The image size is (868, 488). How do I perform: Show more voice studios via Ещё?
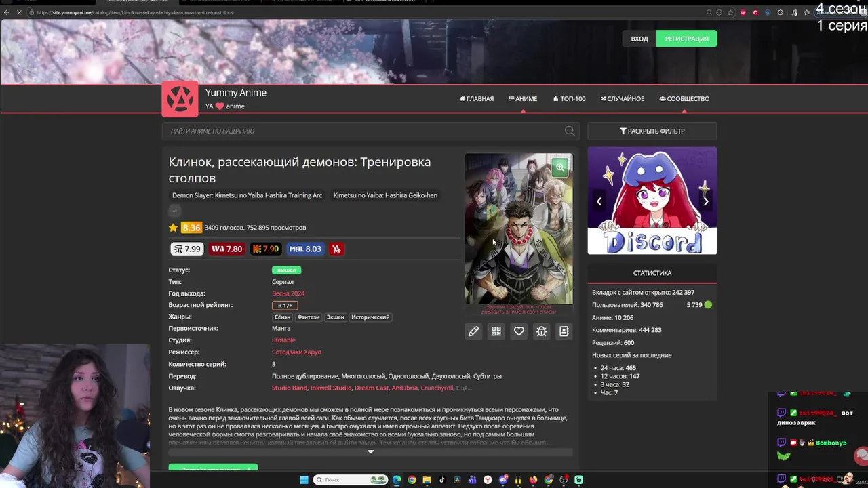pos(463,388)
